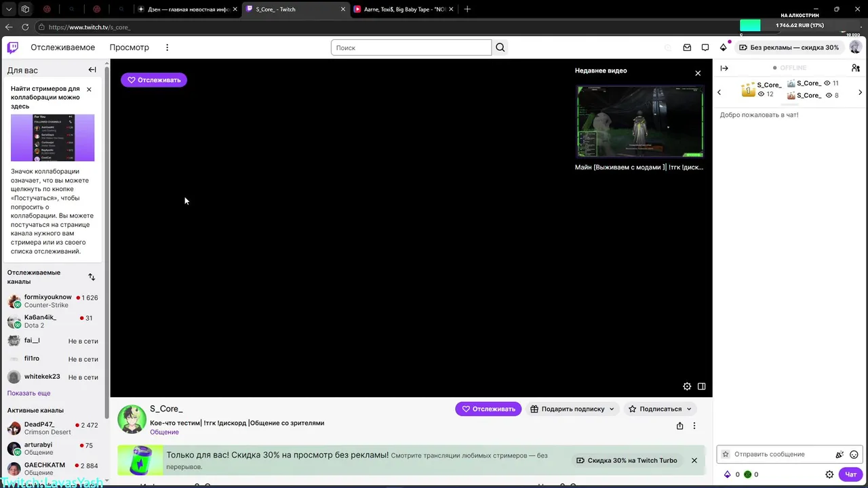The width and height of the screenshot is (868, 488).
Task: Open the player settings gear
Action: [x=687, y=386]
